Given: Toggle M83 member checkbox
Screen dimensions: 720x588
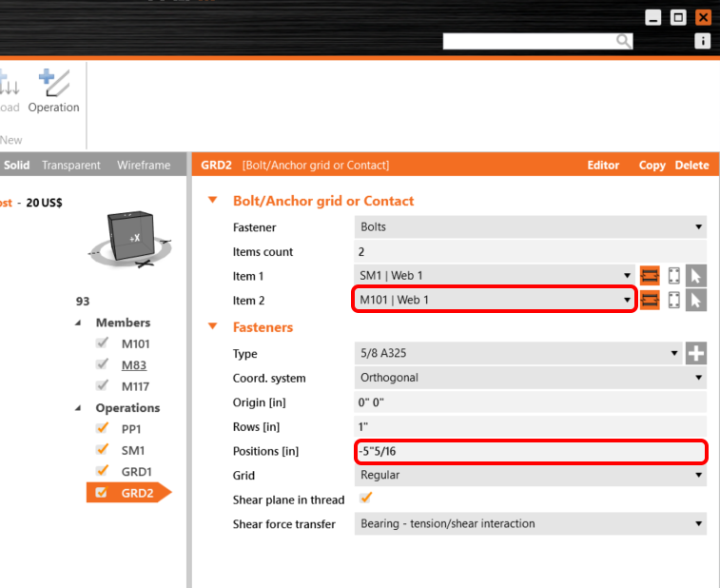Looking at the screenshot, I should [x=103, y=364].
